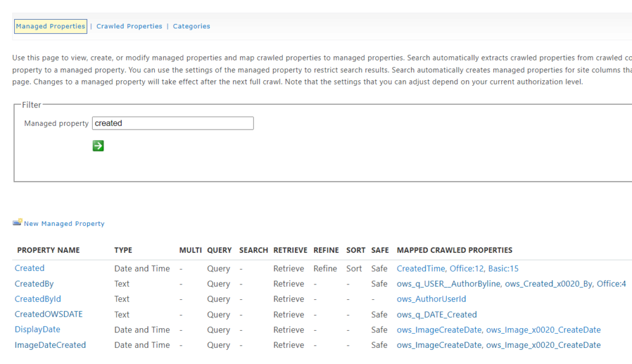The height and width of the screenshot is (364, 632).
Task: Click the Managed property field label
Action: (x=56, y=123)
